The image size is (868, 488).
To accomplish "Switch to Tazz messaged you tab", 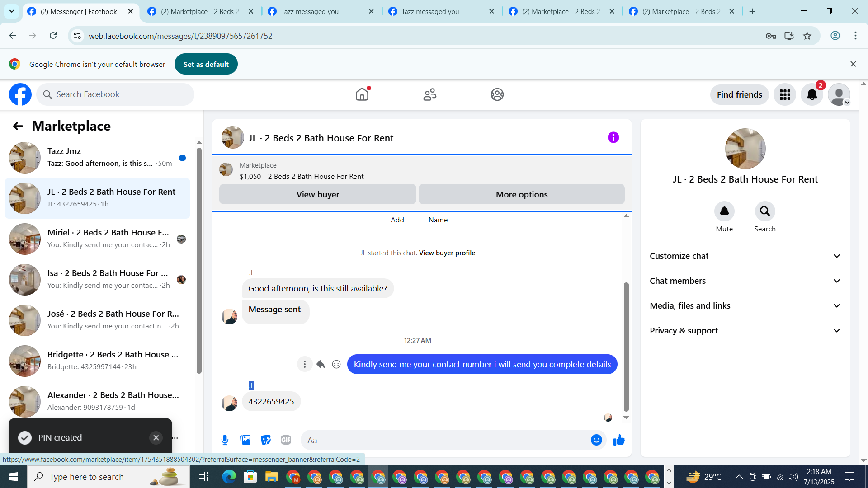I will 310,12.
